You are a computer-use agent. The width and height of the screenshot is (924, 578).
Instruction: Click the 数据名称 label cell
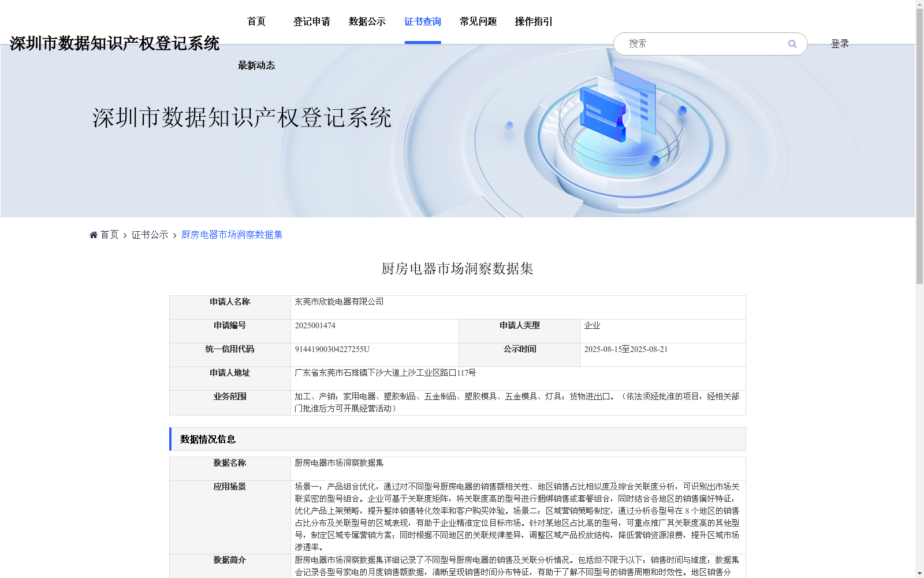point(230,469)
